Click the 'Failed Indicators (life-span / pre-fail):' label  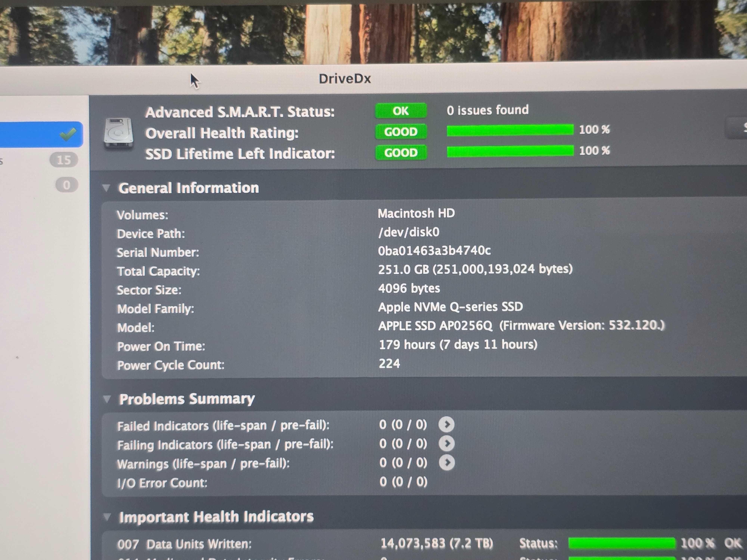coord(223,426)
